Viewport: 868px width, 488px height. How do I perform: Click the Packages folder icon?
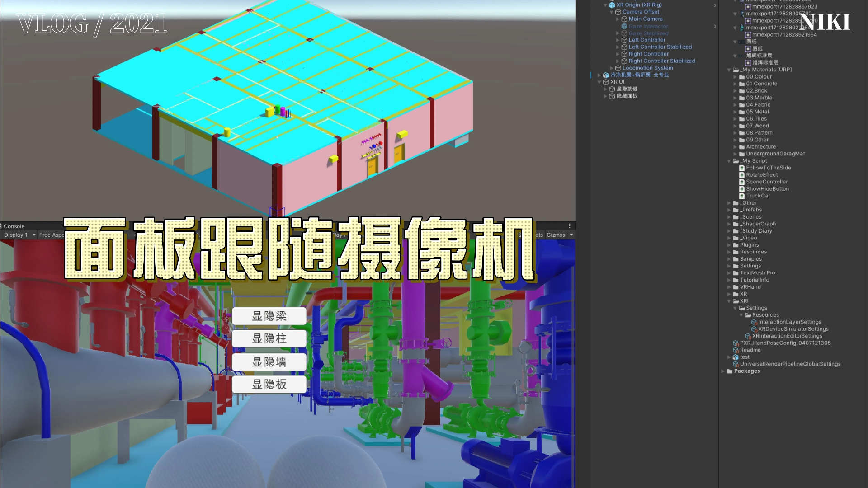click(x=730, y=371)
